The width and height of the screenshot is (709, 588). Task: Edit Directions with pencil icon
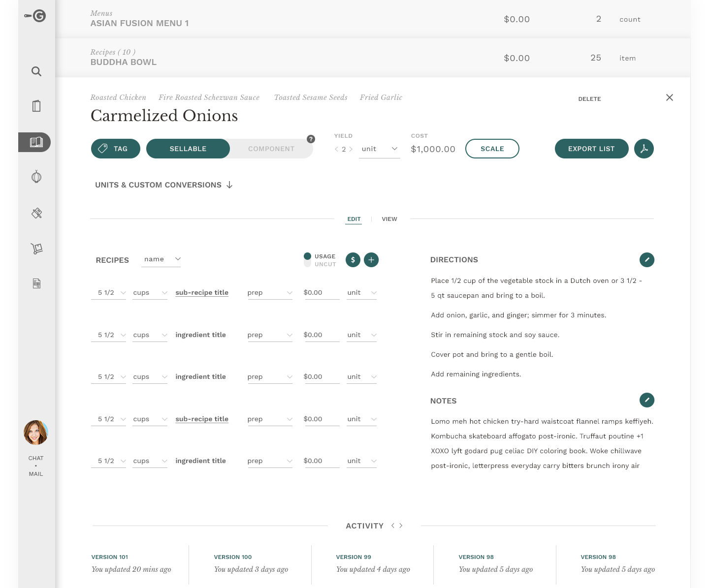coord(647,260)
